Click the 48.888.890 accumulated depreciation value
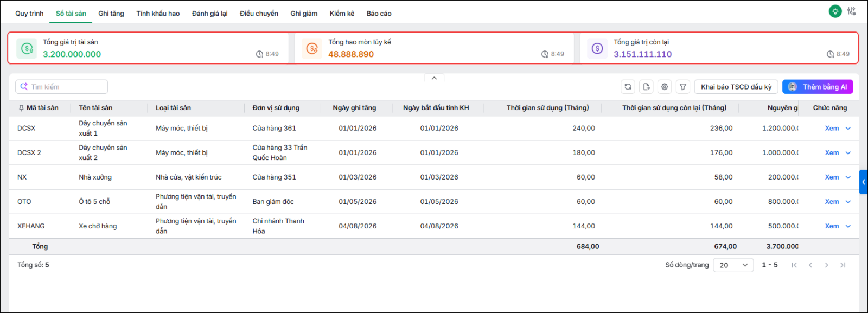 point(351,54)
